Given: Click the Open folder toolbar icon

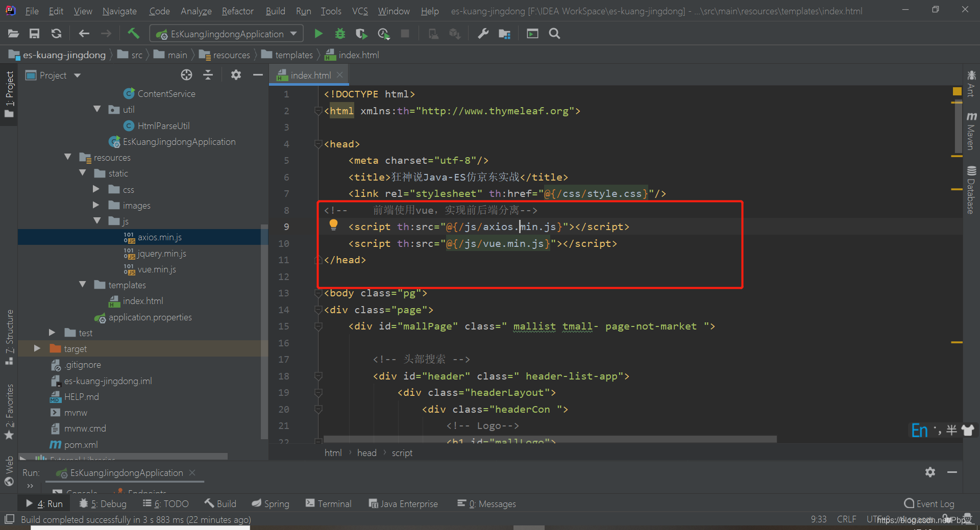Looking at the screenshot, I should coord(13,34).
